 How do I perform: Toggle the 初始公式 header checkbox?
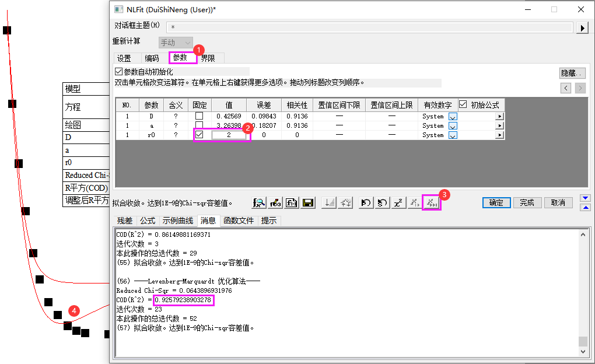pyautogui.click(x=463, y=104)
